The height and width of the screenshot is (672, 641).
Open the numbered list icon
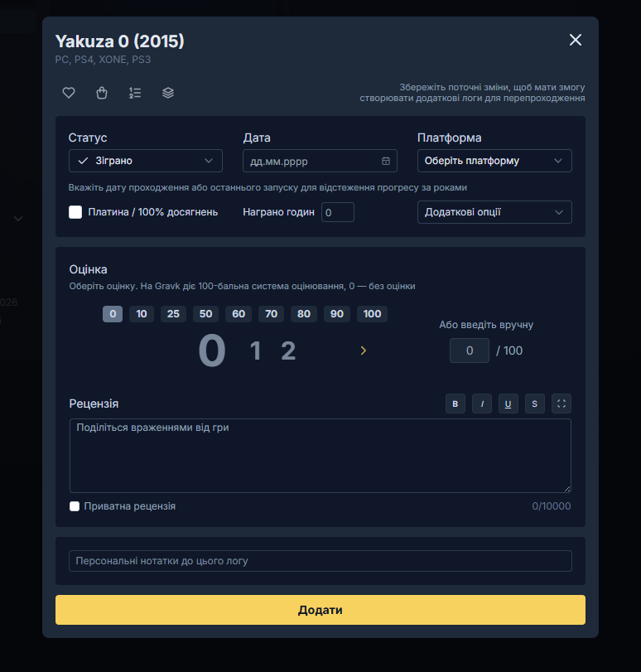pyautogui.click(x=135, y=93)
